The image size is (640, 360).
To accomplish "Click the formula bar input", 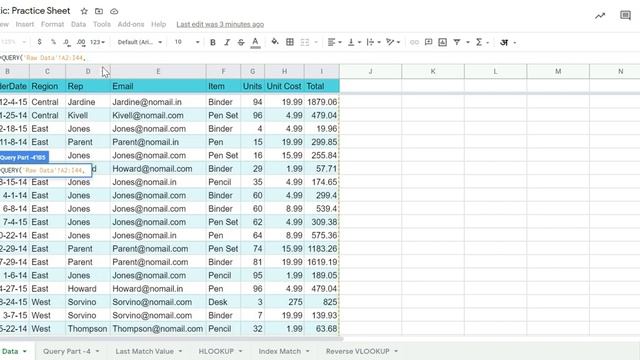I will [x=320, y=58].
